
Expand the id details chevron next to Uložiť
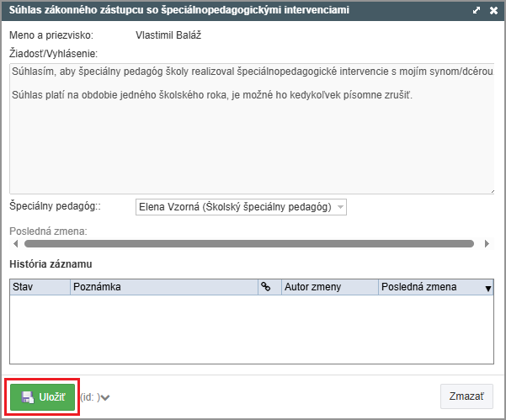click(105, 397)
